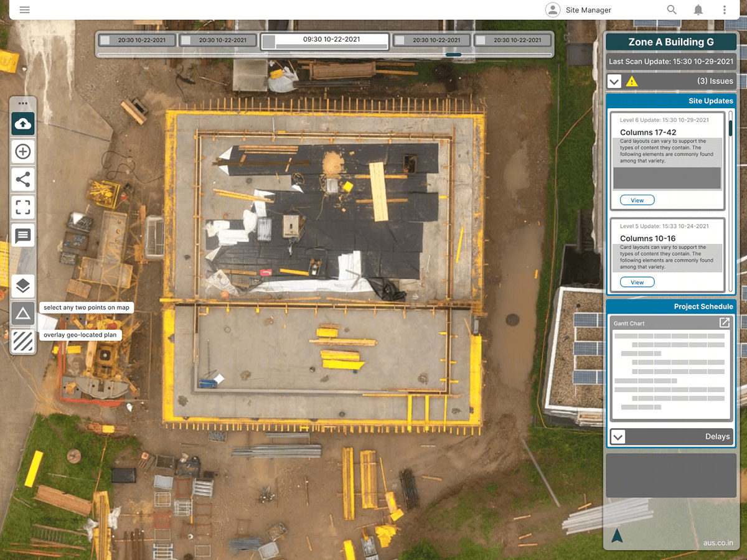Click the Site Manager profile avatar
The image size is (747, 560).
552,10
